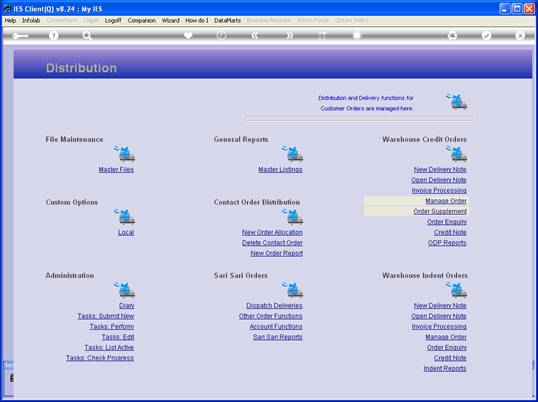Viewport: 538px width, 402px height.
Task: Click the heart favorites toolbar icon
Action: 188,35
